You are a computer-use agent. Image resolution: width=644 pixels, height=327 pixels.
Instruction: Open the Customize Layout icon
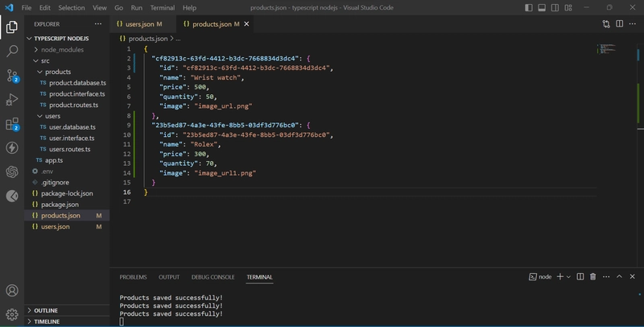click(x=568, y=7)
